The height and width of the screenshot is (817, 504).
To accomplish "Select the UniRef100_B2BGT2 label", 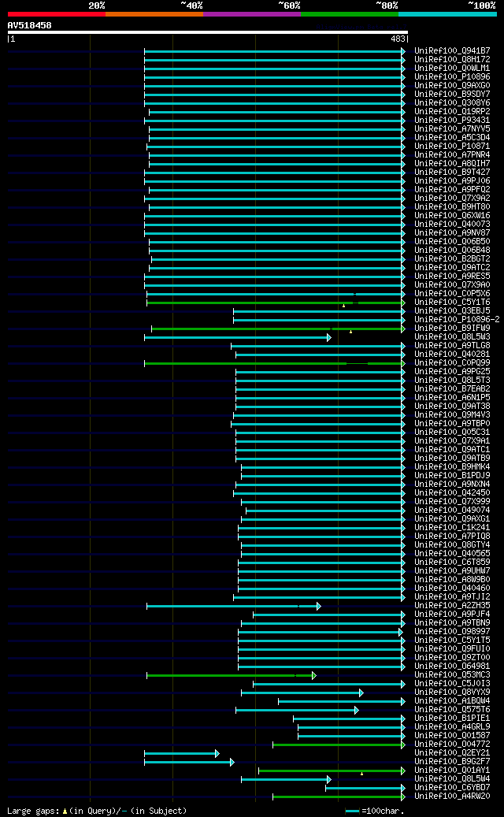I will coord(452,259).
